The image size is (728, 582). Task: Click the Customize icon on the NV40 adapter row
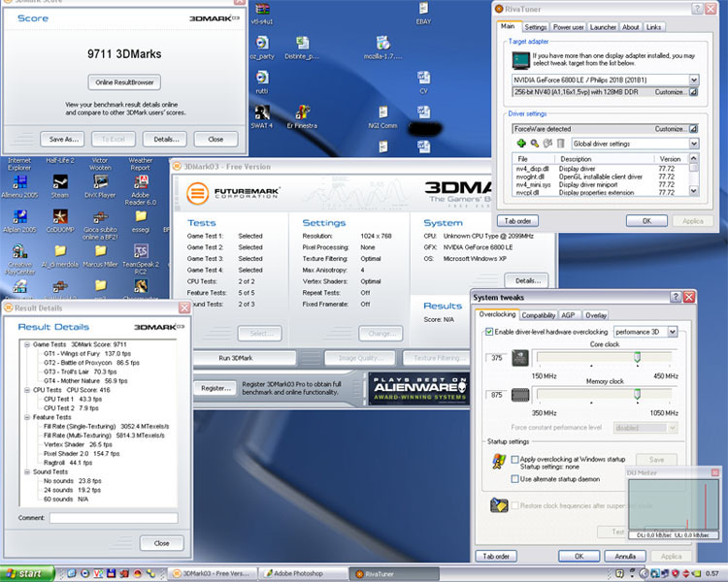click(694, 92)
